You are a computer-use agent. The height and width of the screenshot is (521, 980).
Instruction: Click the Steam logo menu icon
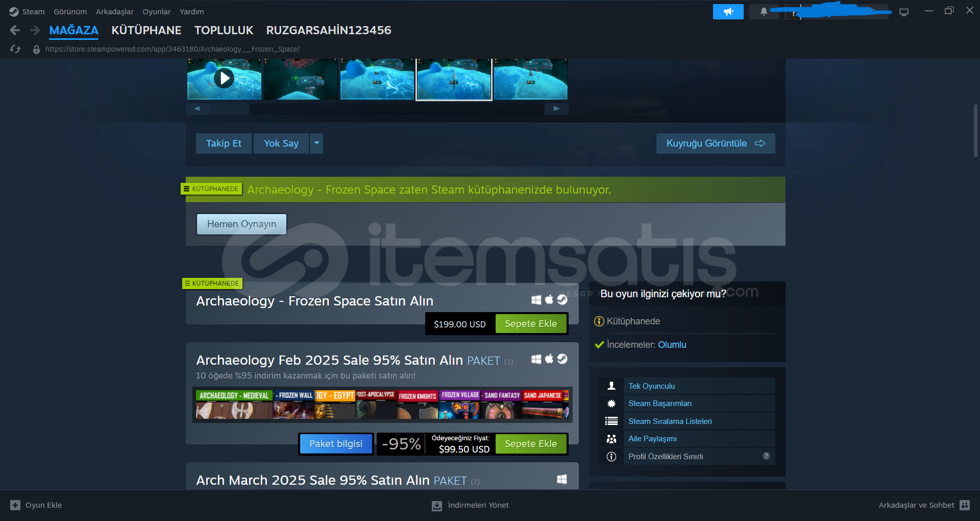(x=14, y=12)
